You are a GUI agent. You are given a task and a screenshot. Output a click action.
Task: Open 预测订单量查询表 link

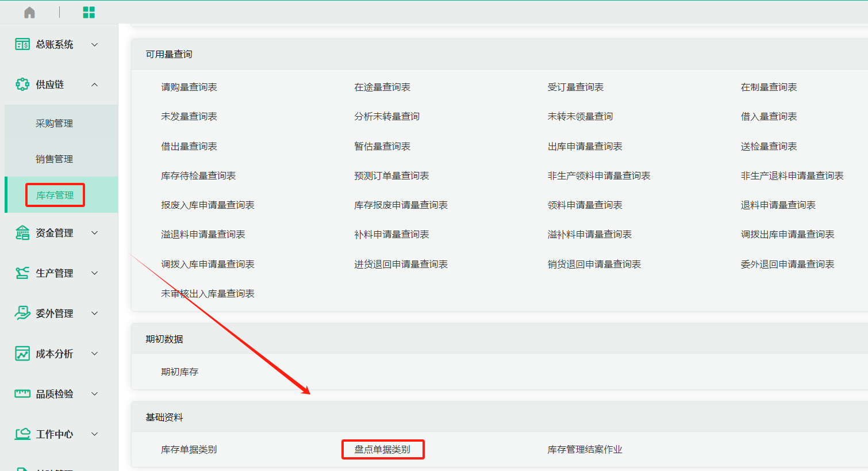pos(391,175)
